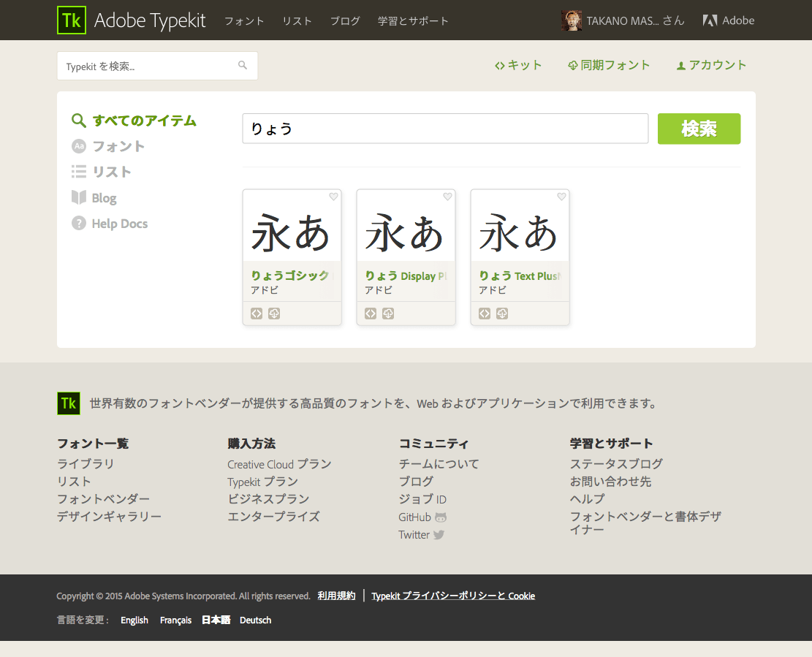The width and height of the screenshot is (812, 657).
Task: Focus the search field containing りょう
Action: [445, 129]
